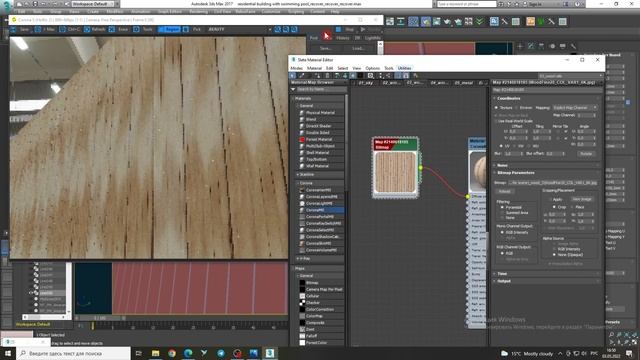The width and height of the screenshot is (640, 360).
Task: Switch to the 05_metal view tab
Action: (x=464, y=82)
